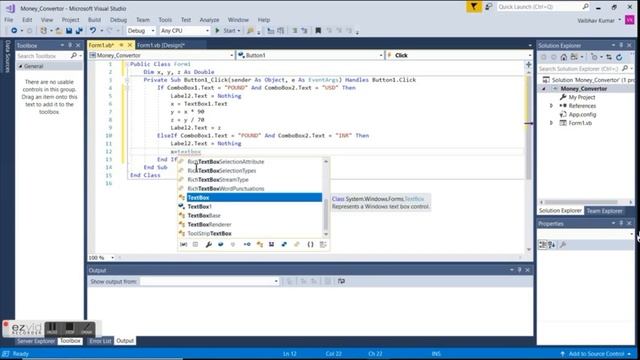Viewport: 640px width, 360px height.
Task: Click the Open File folder icon
Action: 59,31
